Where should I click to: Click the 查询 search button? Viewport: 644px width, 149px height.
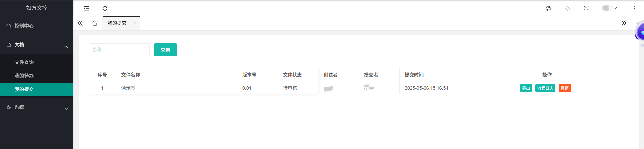point(165,50)
